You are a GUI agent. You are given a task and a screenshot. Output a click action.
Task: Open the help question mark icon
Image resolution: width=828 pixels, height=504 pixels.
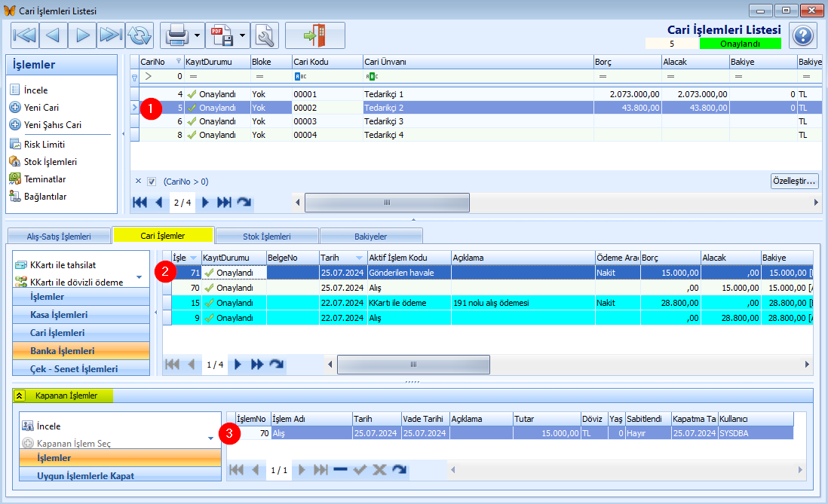(x=803, y=35)
